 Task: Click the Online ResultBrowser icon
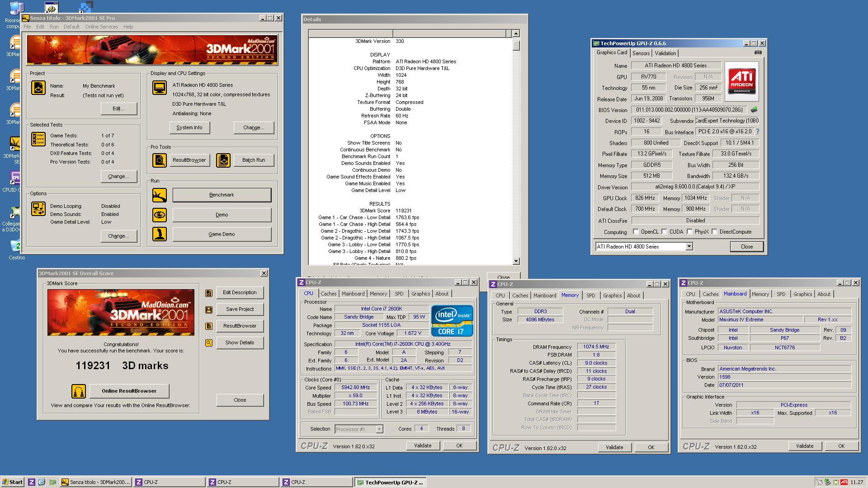tap(79, 391)
